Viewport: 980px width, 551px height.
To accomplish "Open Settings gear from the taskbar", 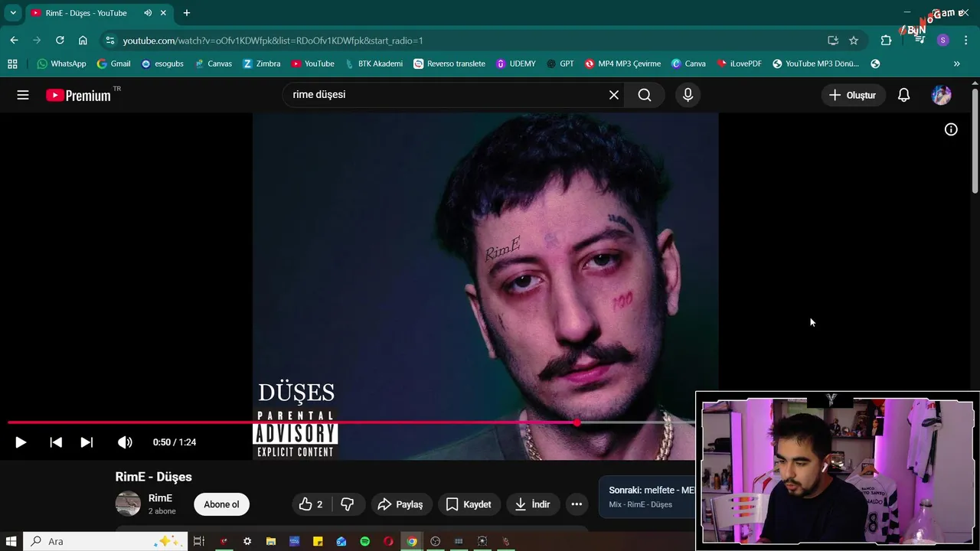I will pyautogui.click(x=247, y=541).
